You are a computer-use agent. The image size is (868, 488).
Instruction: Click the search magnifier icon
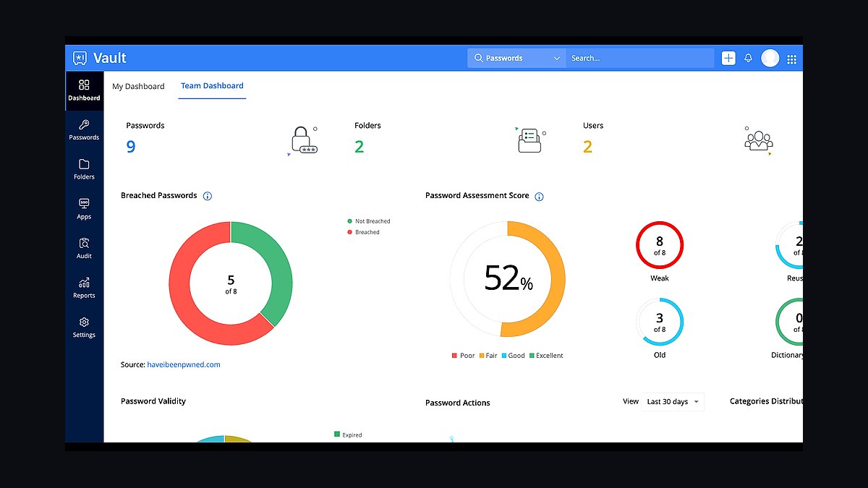478,58
